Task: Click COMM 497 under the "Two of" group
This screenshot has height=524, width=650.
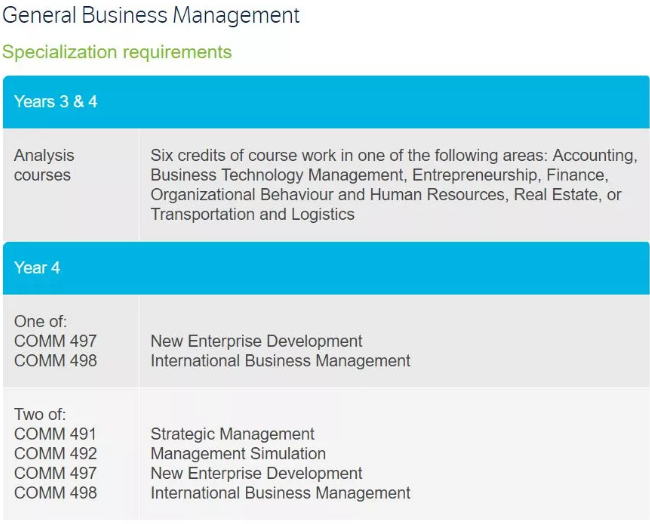Action: (55, 473)
